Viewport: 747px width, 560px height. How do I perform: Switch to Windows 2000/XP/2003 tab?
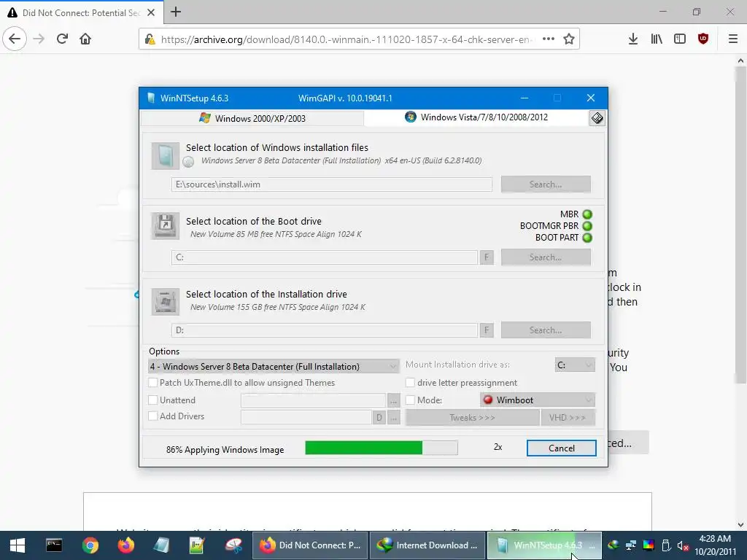pyautogui.click(x=252, y=118)
